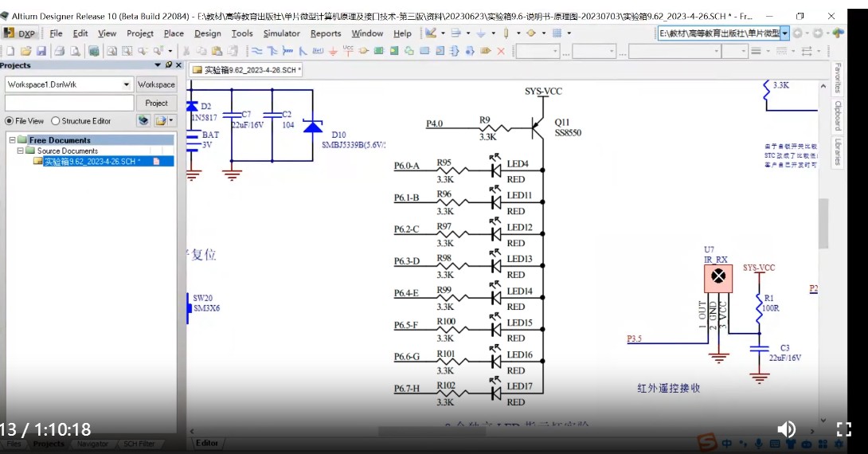Place a VCC power port
This screenshot has width=868, height=454.
point(348,50)
